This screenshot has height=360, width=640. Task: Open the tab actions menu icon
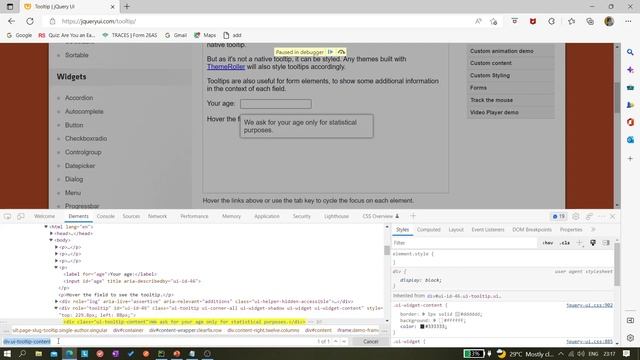pyautogui.click(x=10, y=7)
